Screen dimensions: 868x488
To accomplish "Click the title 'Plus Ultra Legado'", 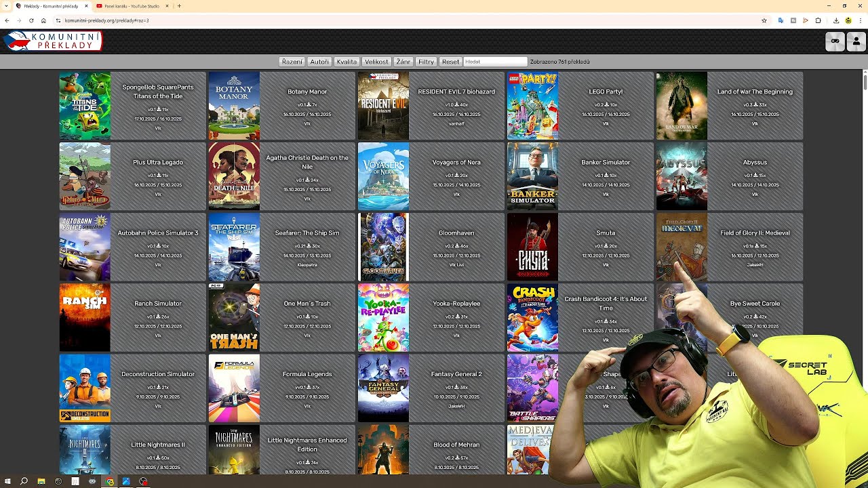I will coord(158,163).
